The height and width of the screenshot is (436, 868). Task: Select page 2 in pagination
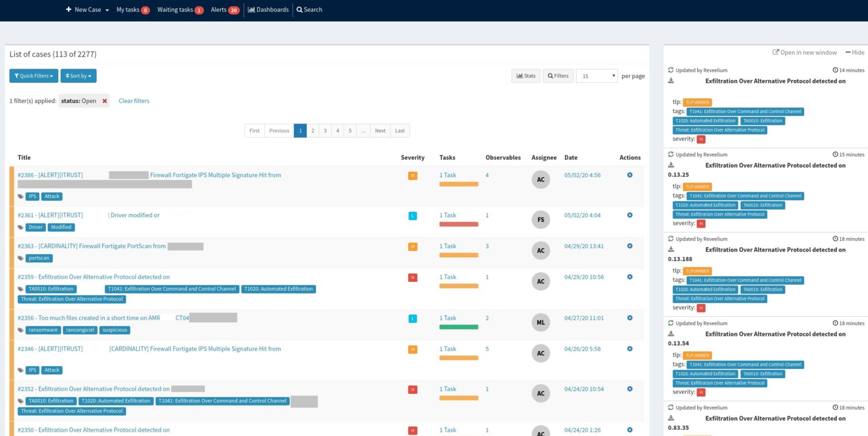point(313,130)
